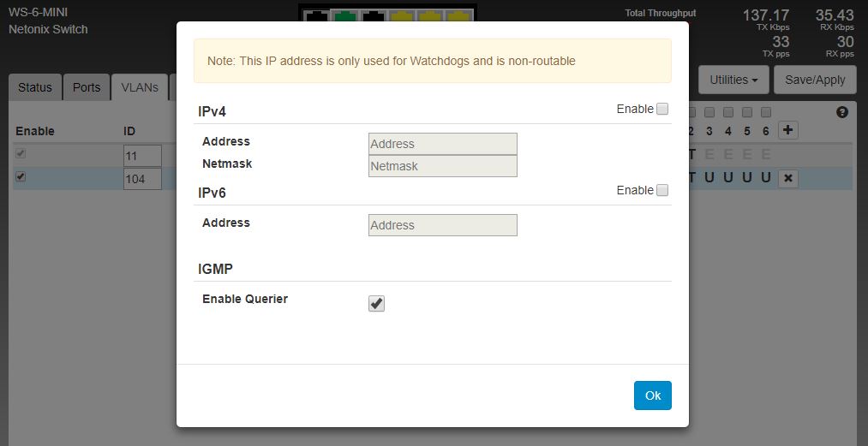Switch to the Ports tab
This screenshot has width=868, height=446.
click(87, 87)
